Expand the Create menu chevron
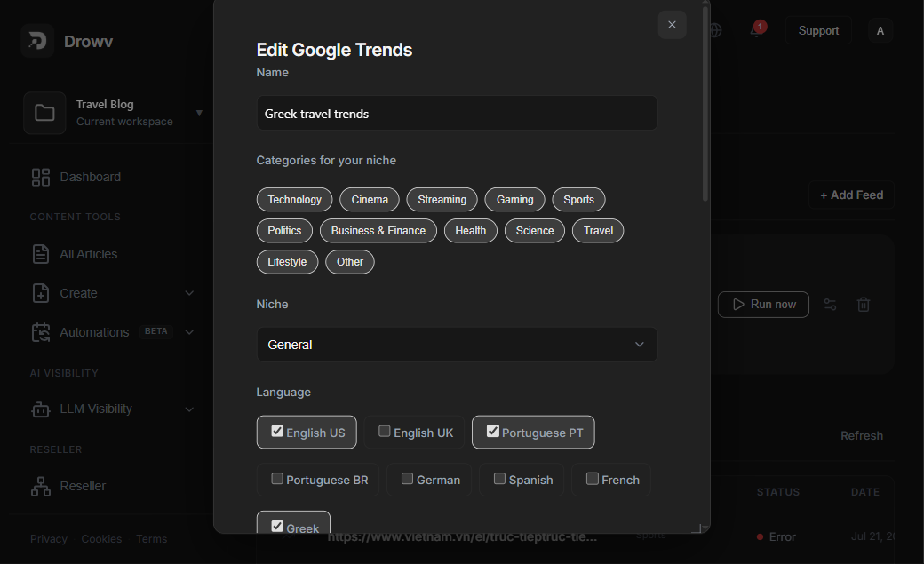The width and height of the screenshot is (924, 564). point(189,293)
